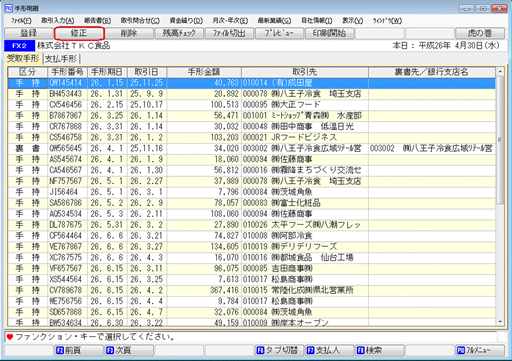
Task: Switch to the 支払手形 tab
Action: click(61, 59)
